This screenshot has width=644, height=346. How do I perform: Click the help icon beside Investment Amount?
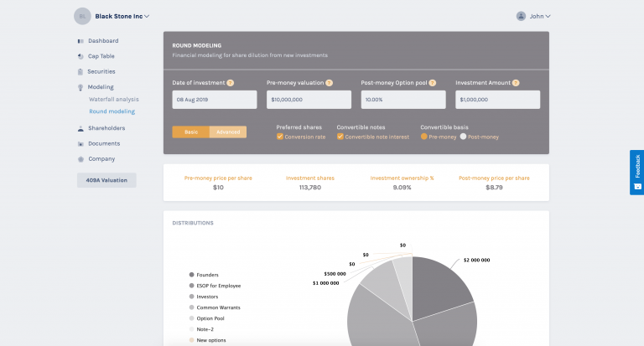click(x=515, y=83)
